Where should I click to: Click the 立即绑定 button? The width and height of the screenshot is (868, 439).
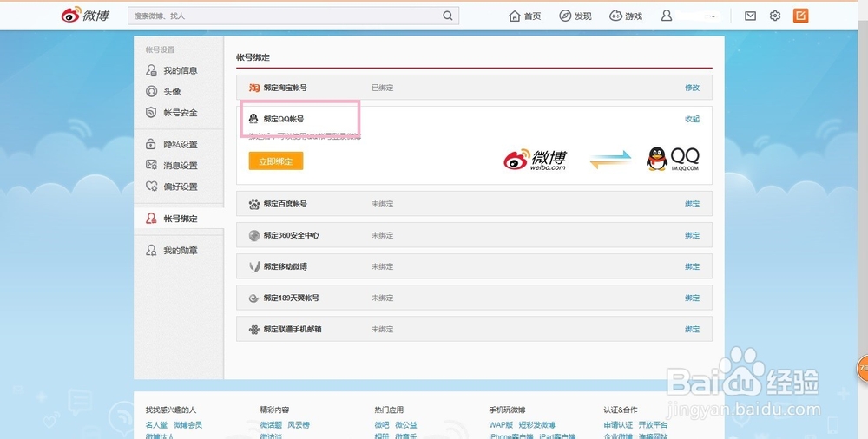click(x=276, y=161)
